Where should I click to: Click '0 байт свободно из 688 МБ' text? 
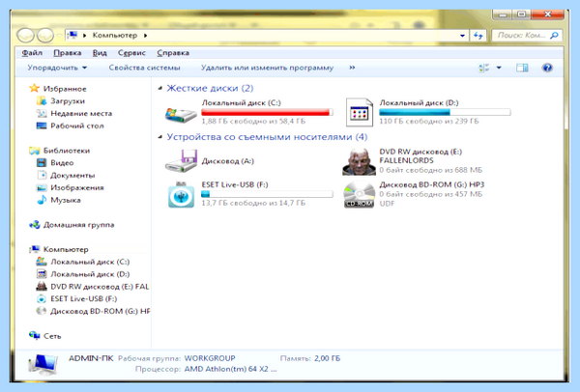430,170
